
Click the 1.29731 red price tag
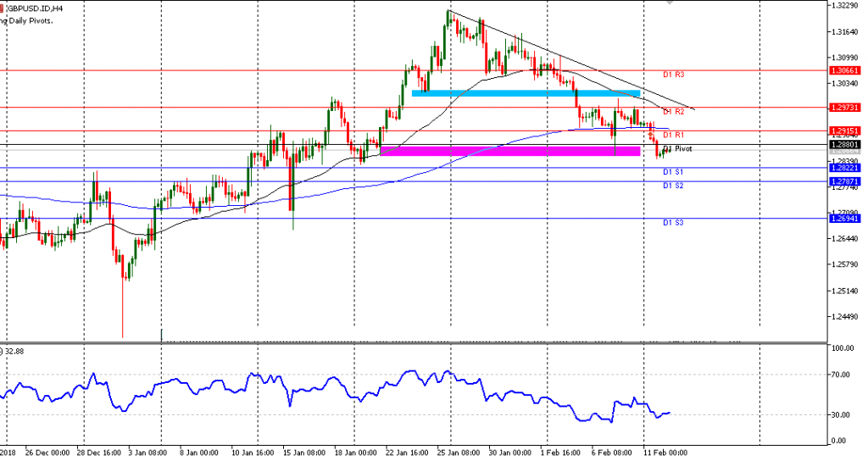coord(846,108)
